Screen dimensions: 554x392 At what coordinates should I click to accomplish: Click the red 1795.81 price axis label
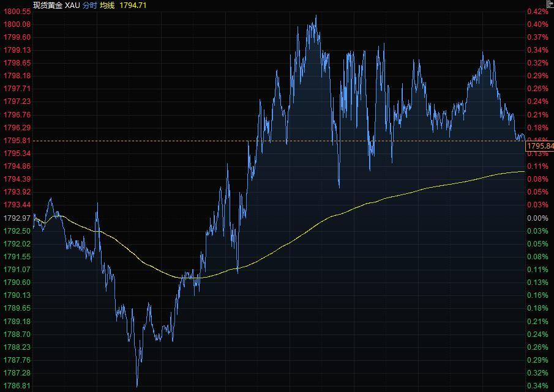[x=17, y=141]
